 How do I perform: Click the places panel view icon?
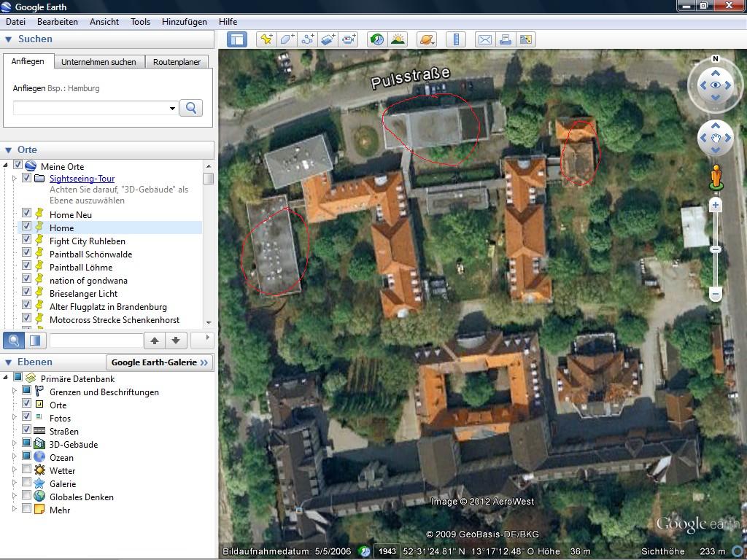(35, 341)
